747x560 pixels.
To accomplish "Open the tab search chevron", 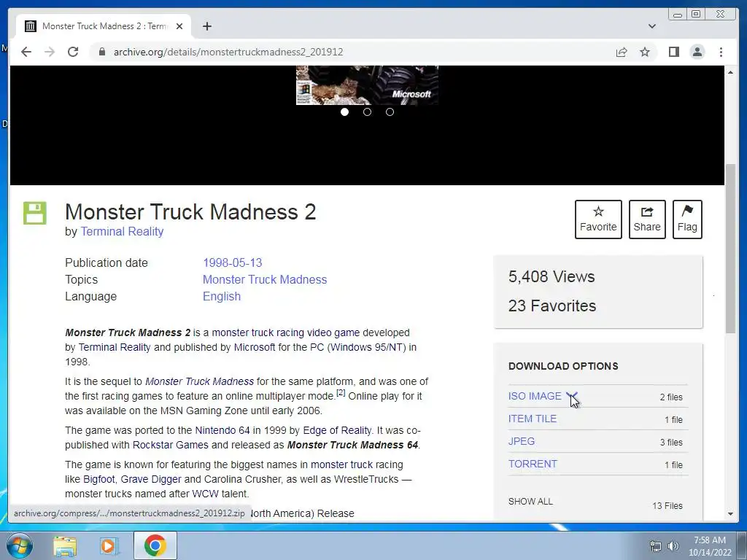I will [651, 26].
